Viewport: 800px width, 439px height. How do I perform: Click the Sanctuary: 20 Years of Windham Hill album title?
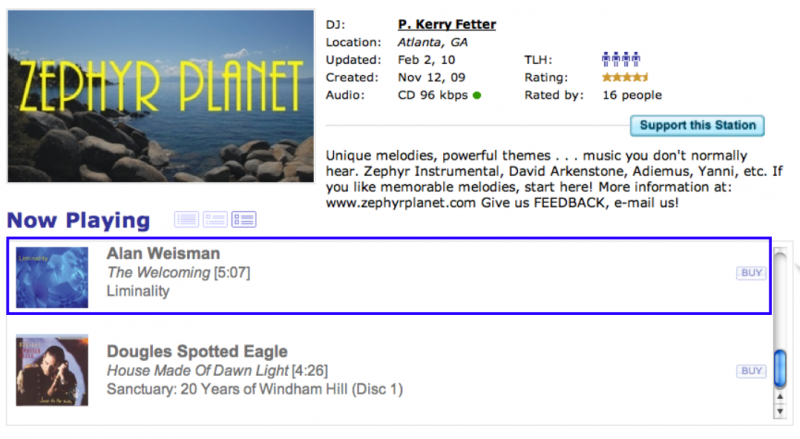click(x=254, y=388)
